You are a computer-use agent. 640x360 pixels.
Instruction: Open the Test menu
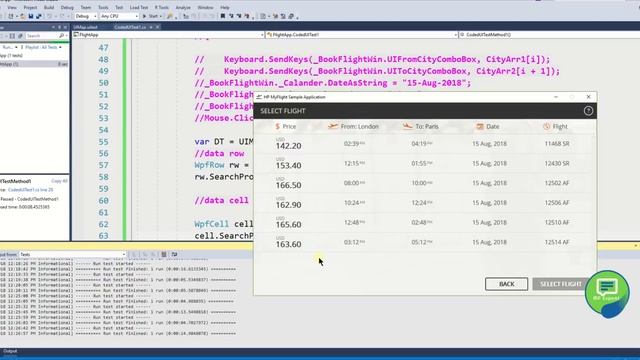[119, 7]
